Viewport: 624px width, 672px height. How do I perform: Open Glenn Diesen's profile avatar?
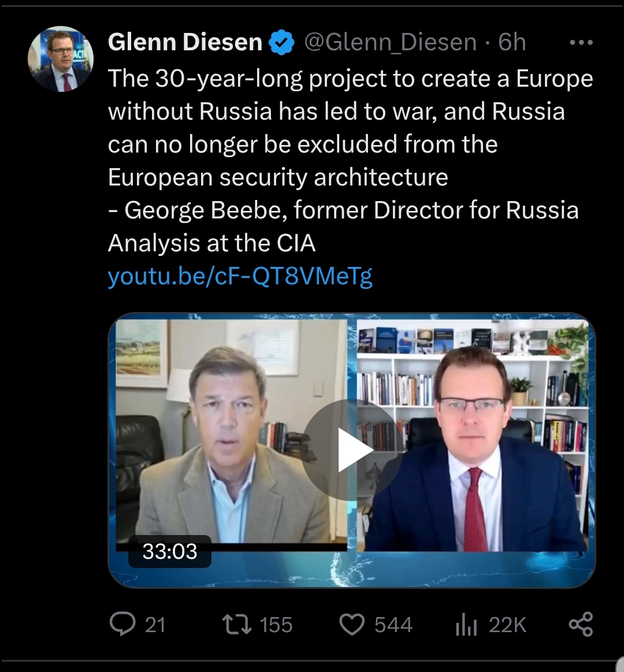point(61,59)
